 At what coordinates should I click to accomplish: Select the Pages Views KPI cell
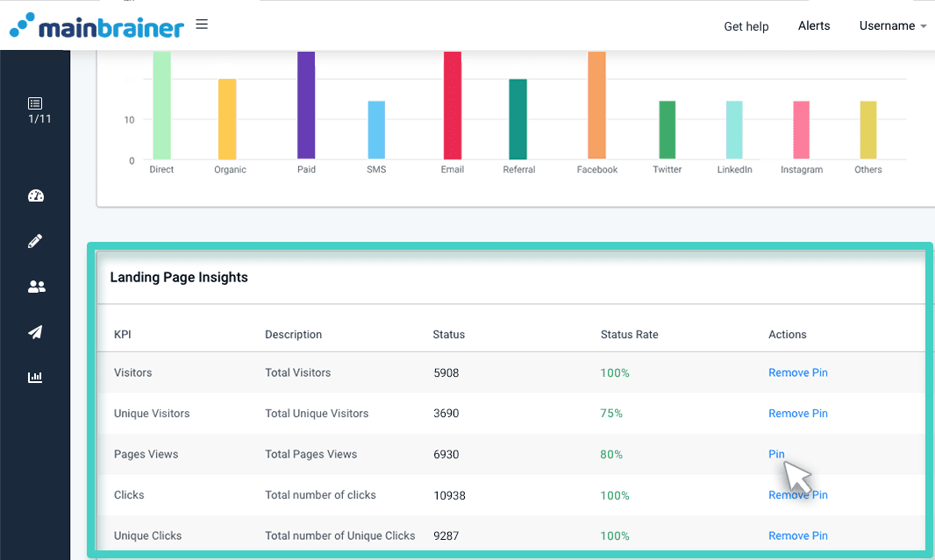tap(146, 454)
